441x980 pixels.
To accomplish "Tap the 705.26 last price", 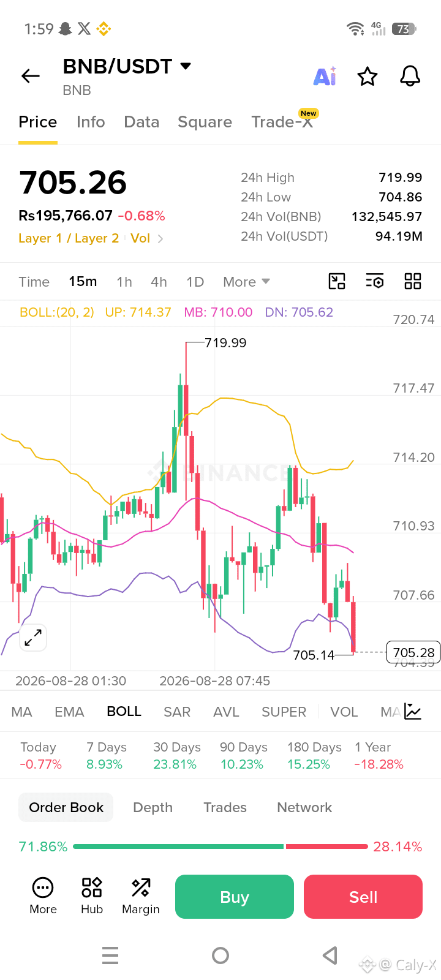I will click(73, 183).
